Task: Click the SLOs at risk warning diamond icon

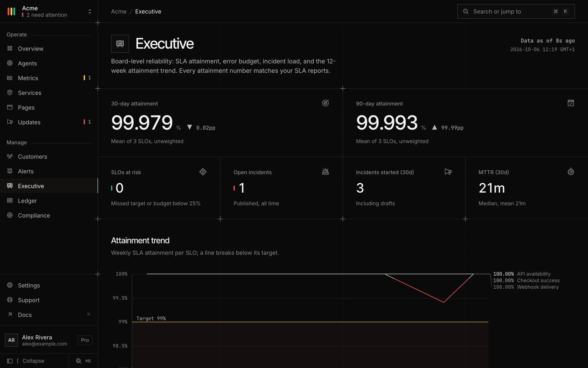Action: [203, 172]
